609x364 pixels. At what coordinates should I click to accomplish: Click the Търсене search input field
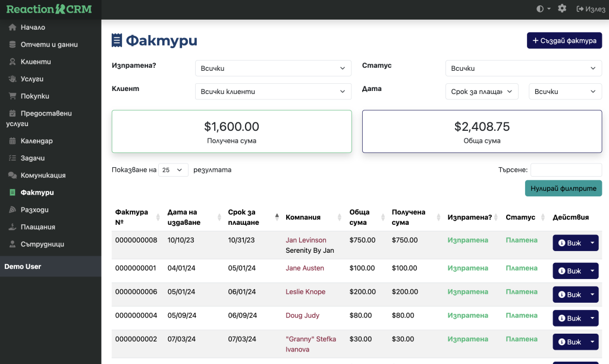566,170
